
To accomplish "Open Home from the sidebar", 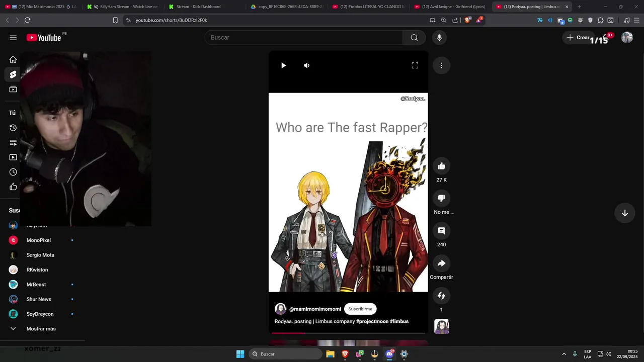I will pyautogui.click(x=13, y=60).
